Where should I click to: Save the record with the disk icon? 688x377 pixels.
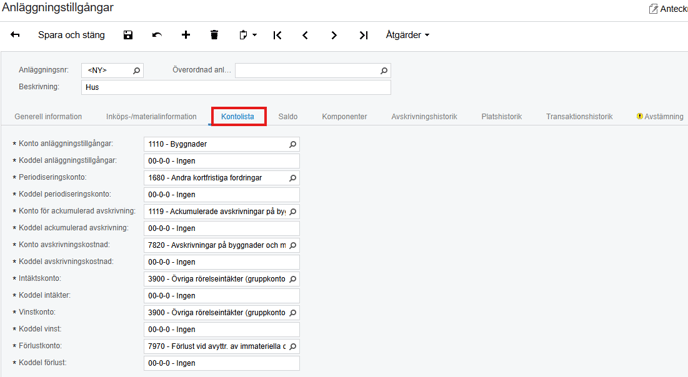click(128, 35)
